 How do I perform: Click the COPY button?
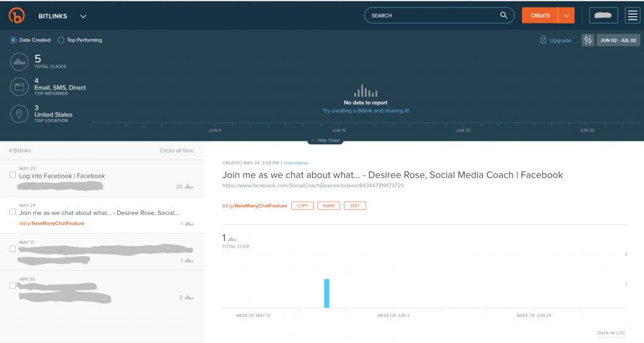tap(303, 205)
